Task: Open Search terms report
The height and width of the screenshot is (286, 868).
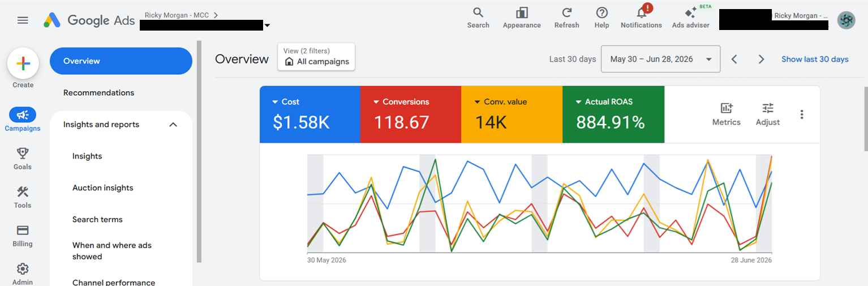Action: click(x=97, y=220)
